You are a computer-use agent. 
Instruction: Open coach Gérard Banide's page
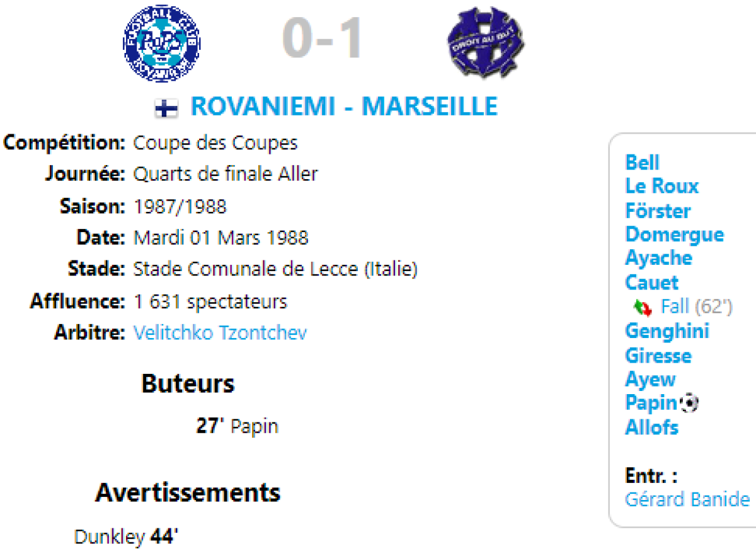(x=687, y=499)
